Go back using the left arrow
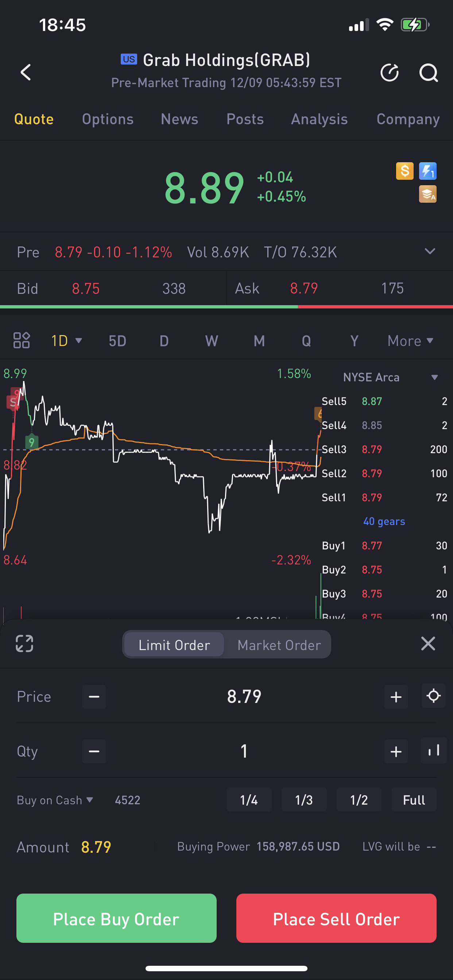The height and width of the screenshot is (980, 453). click(x=26, y=72)
